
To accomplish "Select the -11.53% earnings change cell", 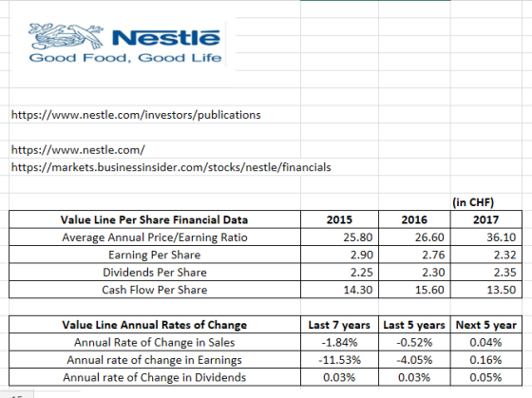I will click(x=339, y=360).
